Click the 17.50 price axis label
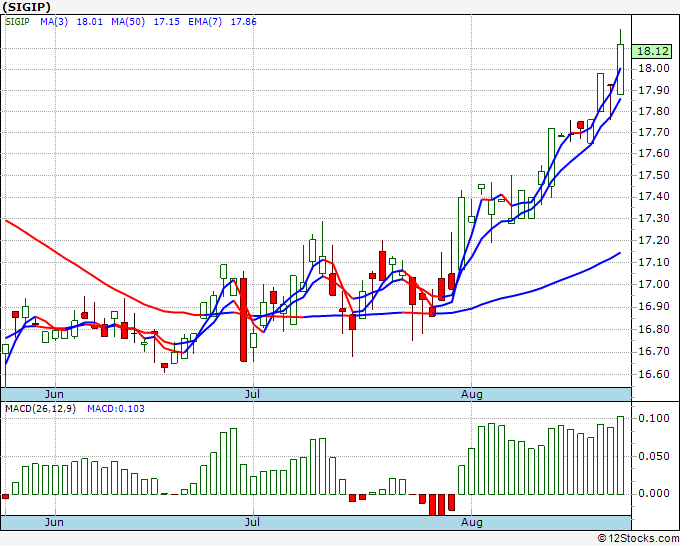 [x=654, y=175]
